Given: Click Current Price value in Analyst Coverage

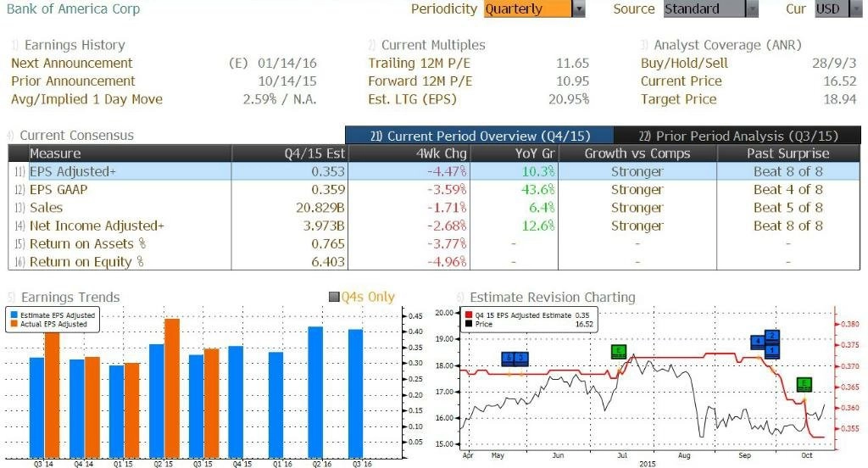Looking at the screenshot, I should [x=840, y=81].
